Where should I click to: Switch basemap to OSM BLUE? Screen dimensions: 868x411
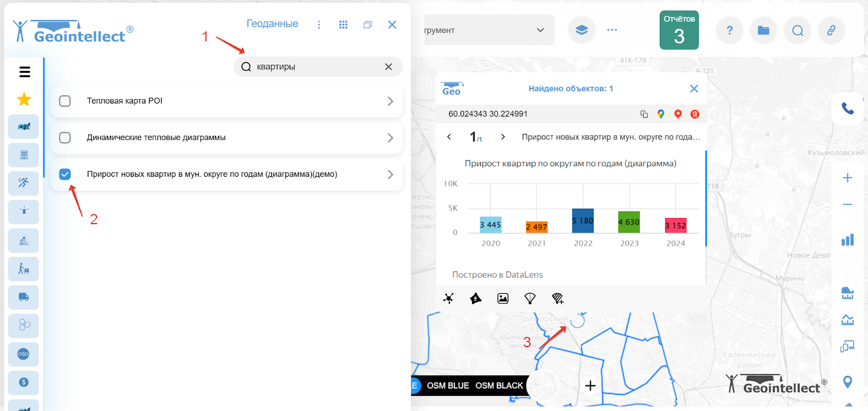pyautogui.click(x=448, y=386)
